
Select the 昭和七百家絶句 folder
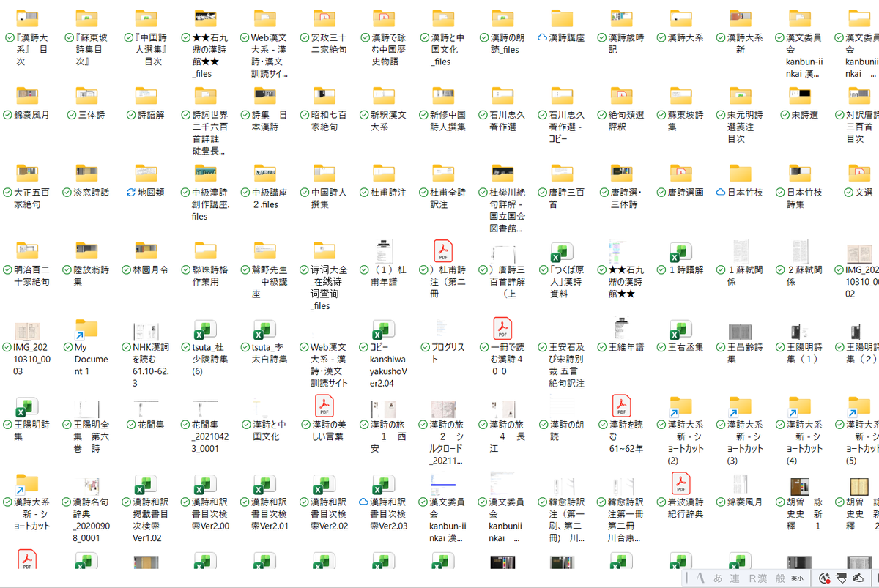click(325, 95)
